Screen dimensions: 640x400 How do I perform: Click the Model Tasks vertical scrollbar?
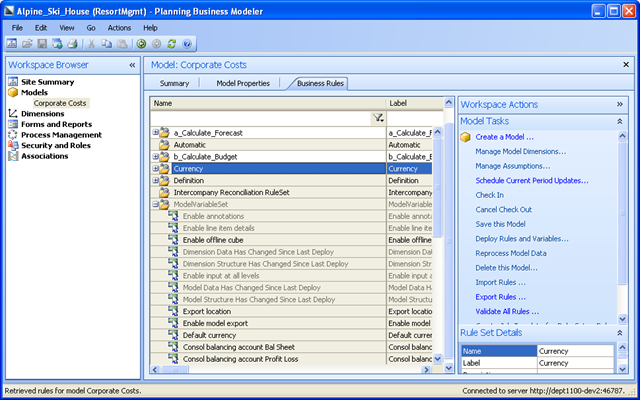pyautogui.click(x=622, y=227)
